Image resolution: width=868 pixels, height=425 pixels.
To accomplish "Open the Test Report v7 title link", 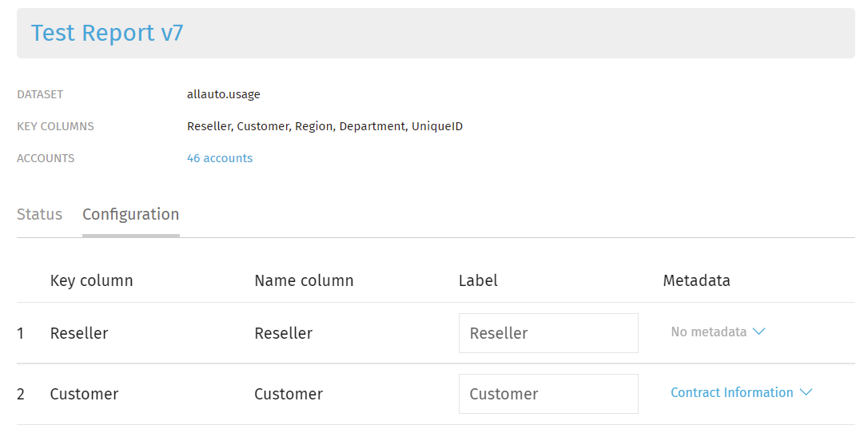I will (x=107, y=34).
